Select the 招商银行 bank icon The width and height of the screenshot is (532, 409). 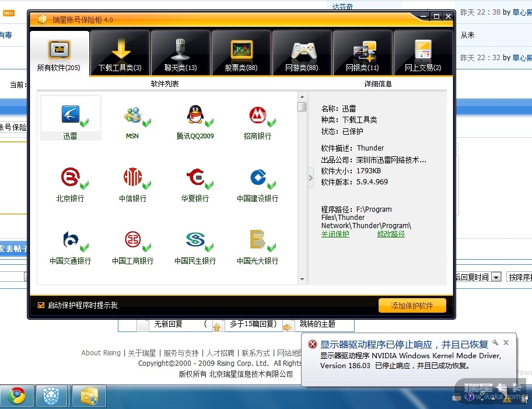coord(257,115)
